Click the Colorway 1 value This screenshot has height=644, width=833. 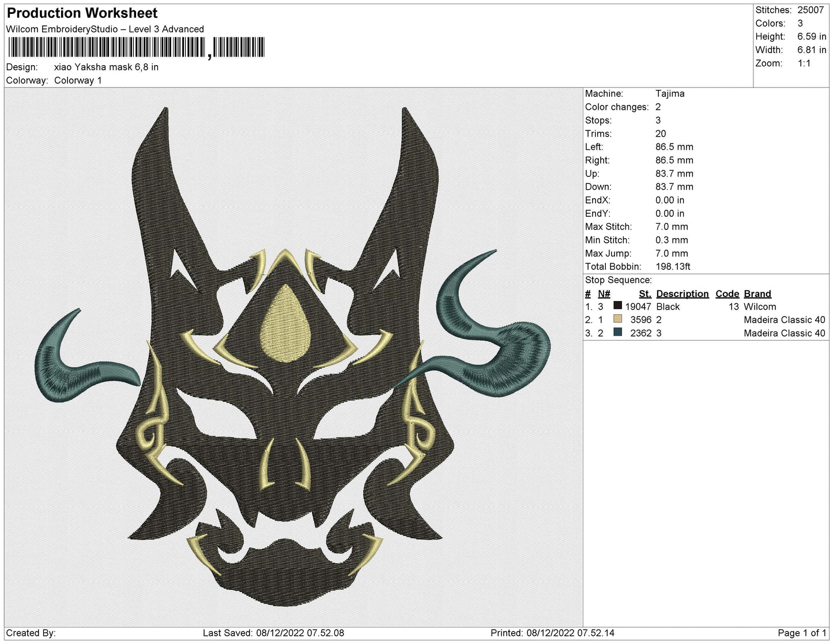(x=78, y=81)
